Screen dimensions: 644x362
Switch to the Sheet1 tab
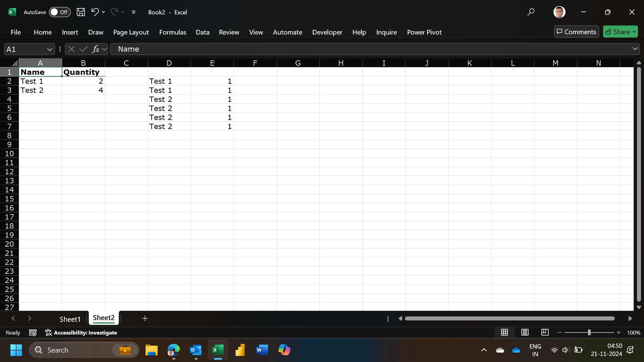coord(70,319)
